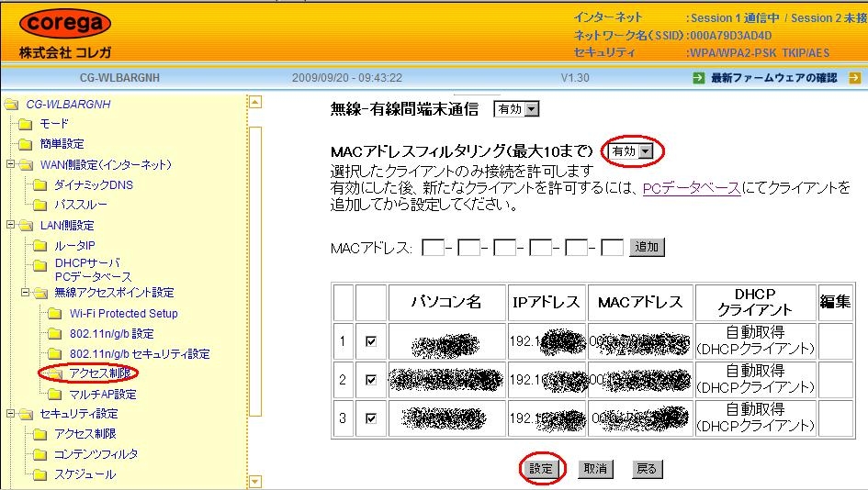Viewport: 868px width, 490px height.
Task: Click the first MAC address octet field
Action: [x=433, y=247]
